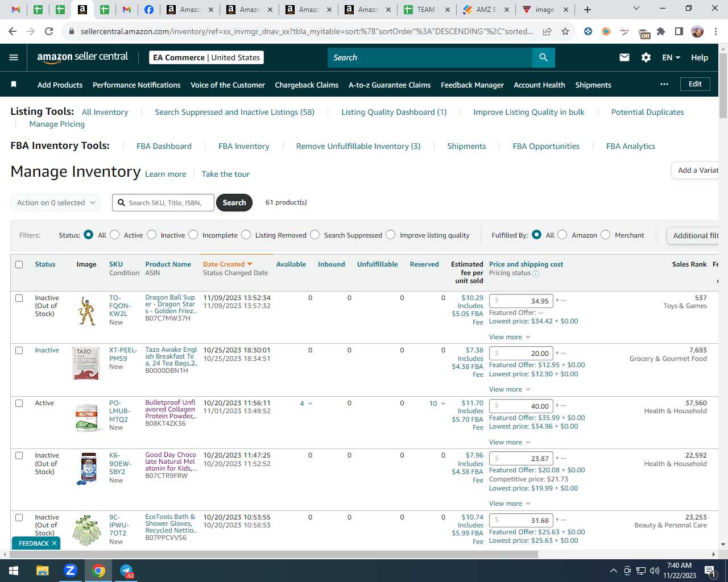
Task: Select Fulfilled By Amazon radio button
Action: [x=562, y=235]
